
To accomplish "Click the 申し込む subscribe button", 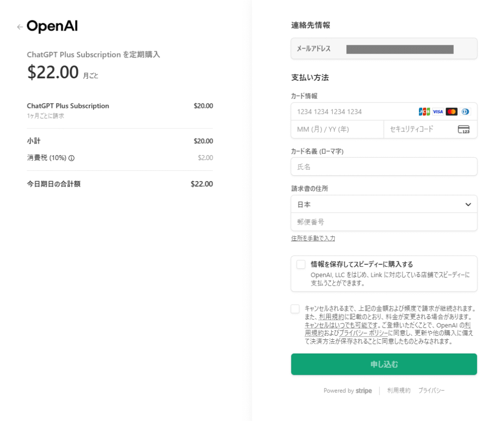I will [384, 364].
